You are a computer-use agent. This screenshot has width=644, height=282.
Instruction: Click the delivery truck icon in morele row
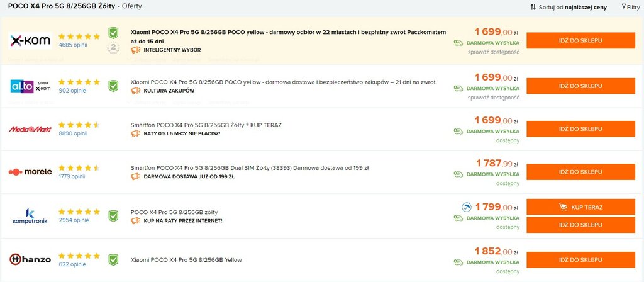(x=458, y=174)
